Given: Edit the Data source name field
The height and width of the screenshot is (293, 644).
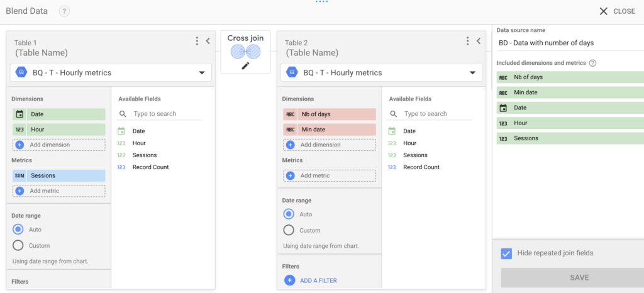Looking at the screenshot, I should [x=570, y=43].
